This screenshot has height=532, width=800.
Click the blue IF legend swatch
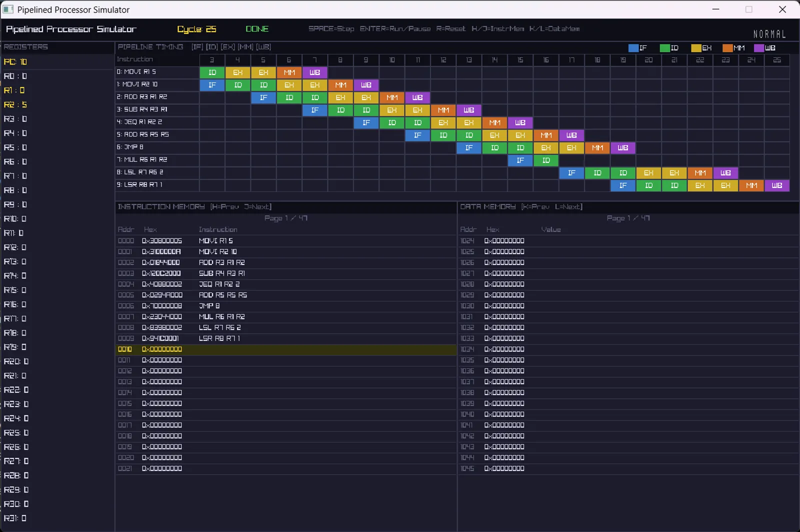pos(633,48)
